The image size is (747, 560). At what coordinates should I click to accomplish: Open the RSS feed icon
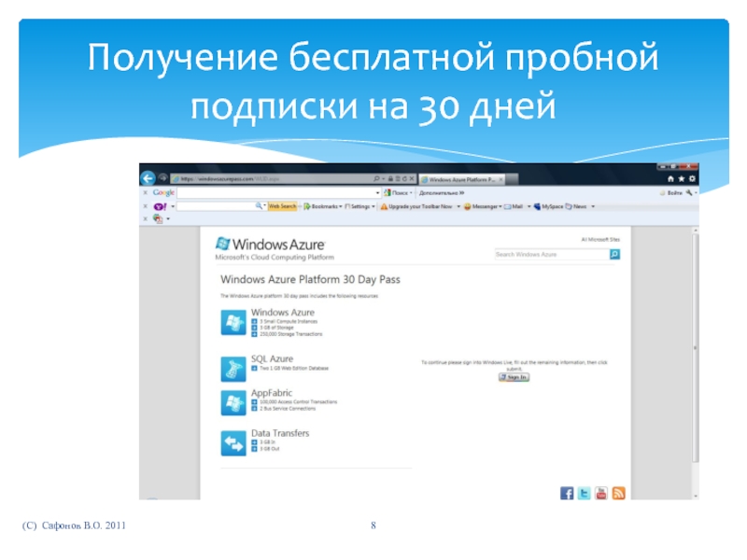tap(617, 493)
